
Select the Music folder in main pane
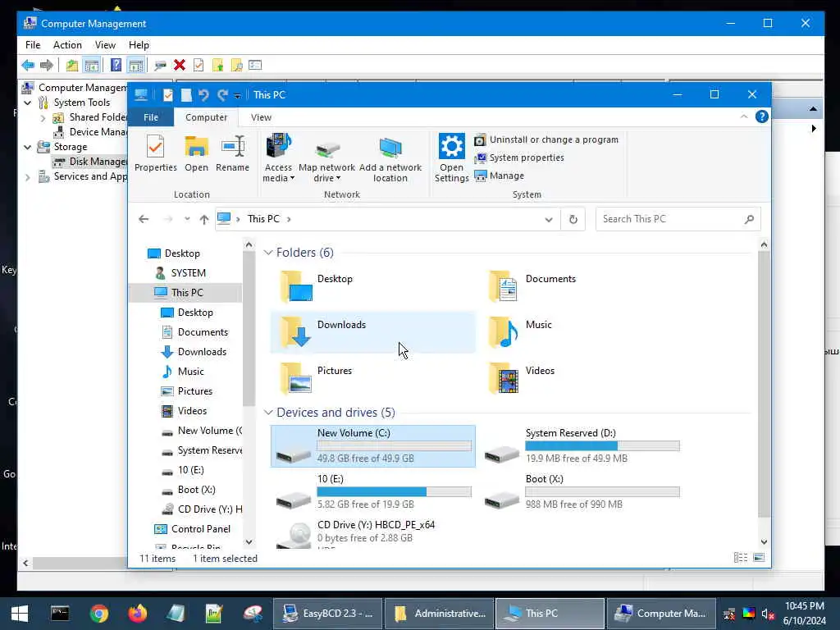[x=582, y=332]
